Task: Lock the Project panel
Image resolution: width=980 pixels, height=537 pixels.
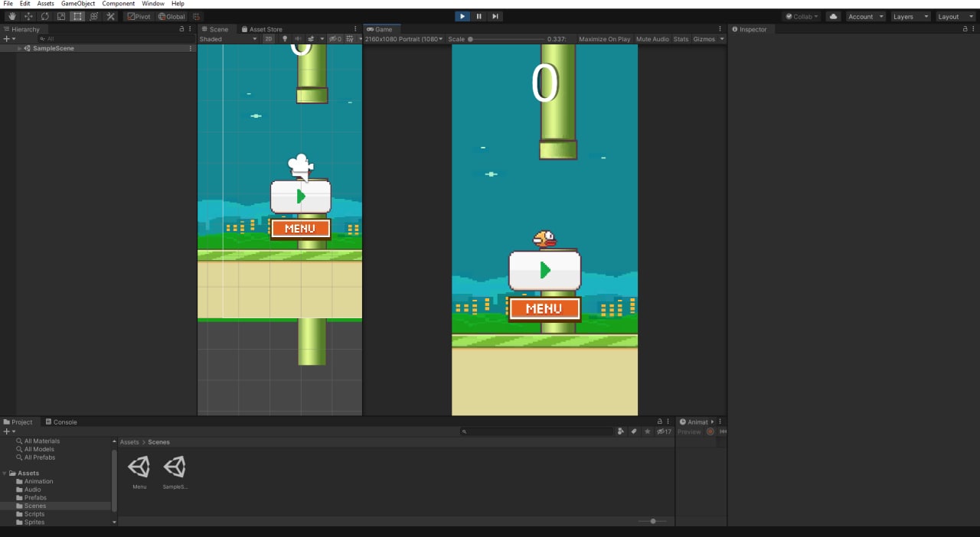Action: [x=660, y=421]
